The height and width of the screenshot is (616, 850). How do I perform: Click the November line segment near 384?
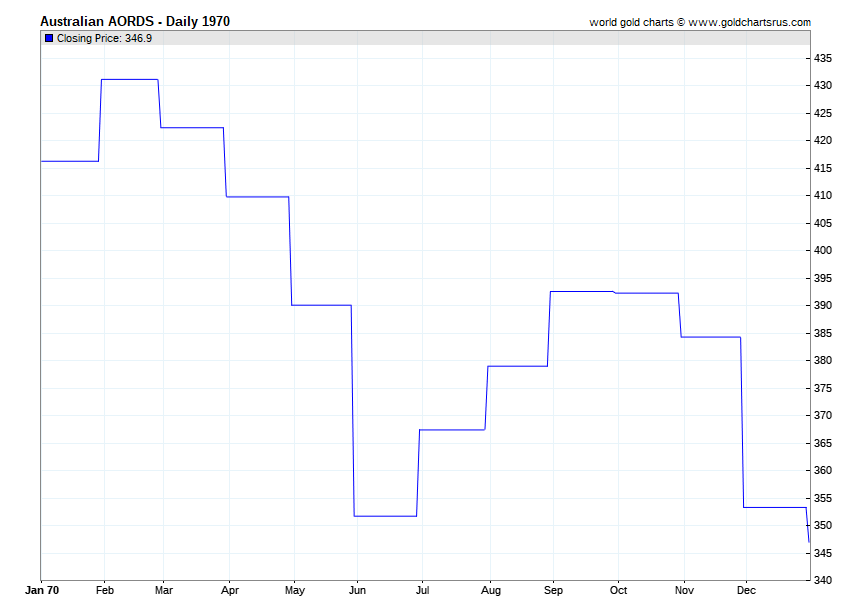pos(711,337)
